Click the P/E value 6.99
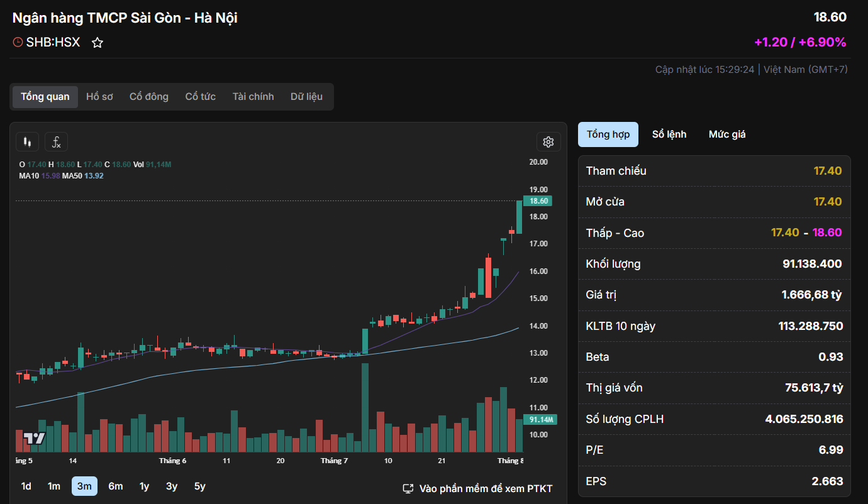 831,450
